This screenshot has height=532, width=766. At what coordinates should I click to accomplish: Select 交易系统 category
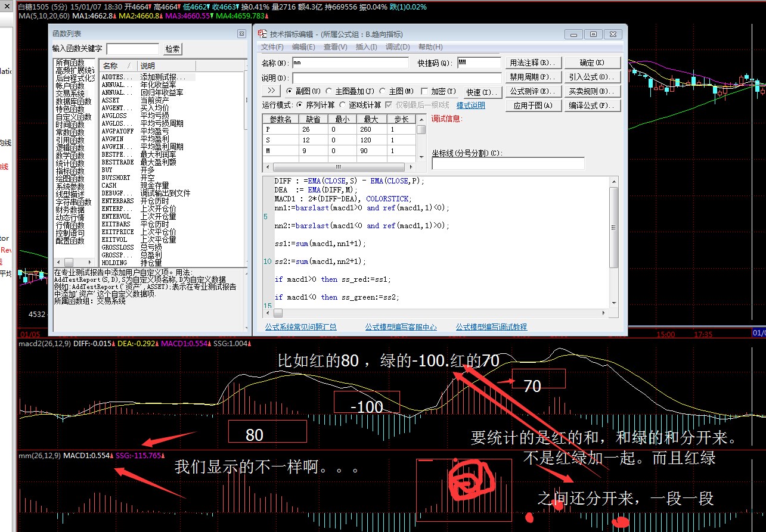pyautogui.click(x=70, y=94)
